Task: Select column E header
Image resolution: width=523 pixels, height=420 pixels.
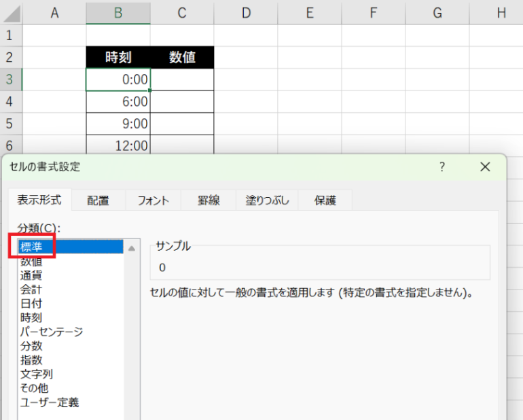Action: (x=310, y=13)
